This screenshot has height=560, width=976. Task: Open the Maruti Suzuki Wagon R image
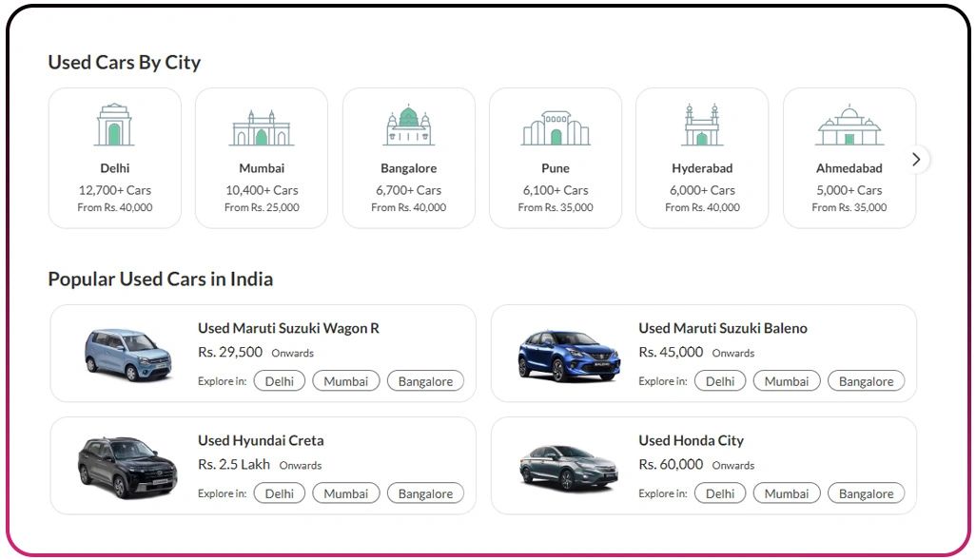127,355
